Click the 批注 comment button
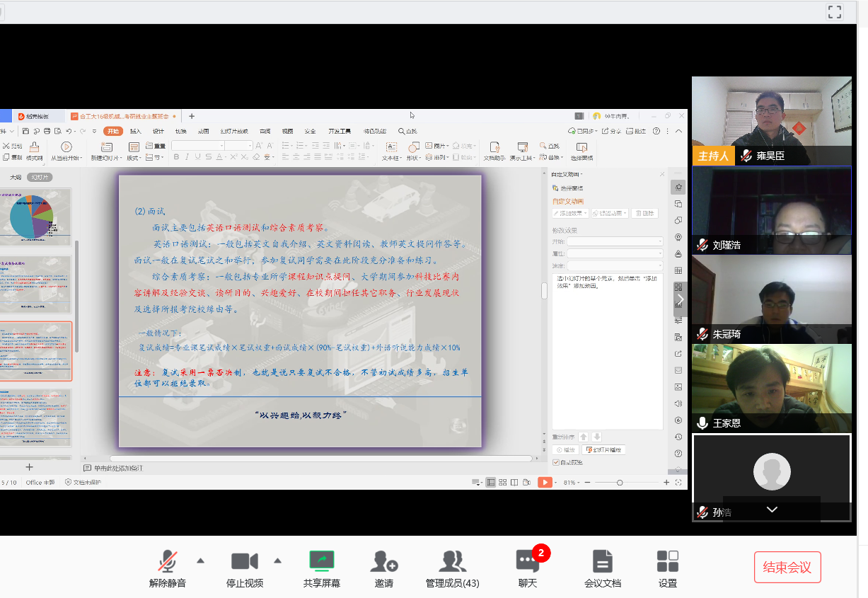This screenshot has height=598, width=868. click(636, 131)
